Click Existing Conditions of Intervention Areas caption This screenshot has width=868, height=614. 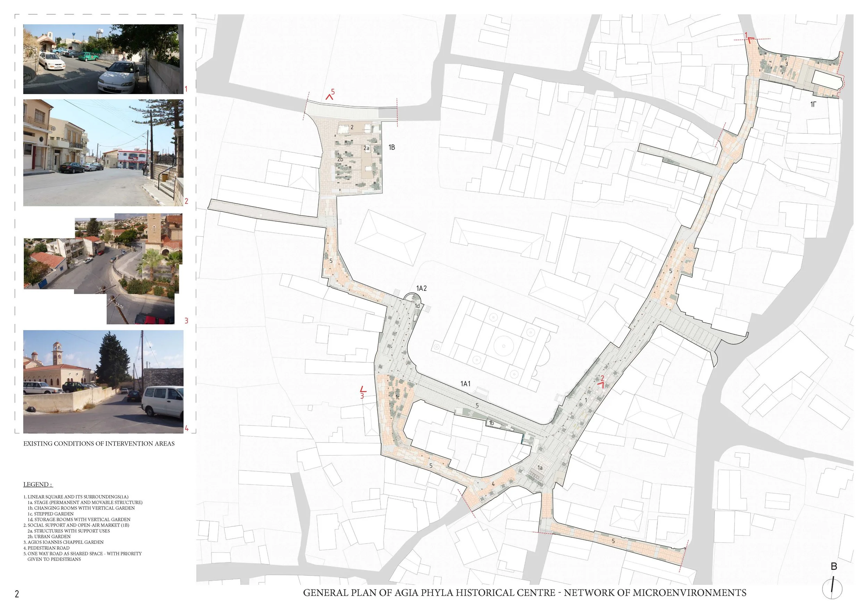pyautogui.click(x=99, y=443)
